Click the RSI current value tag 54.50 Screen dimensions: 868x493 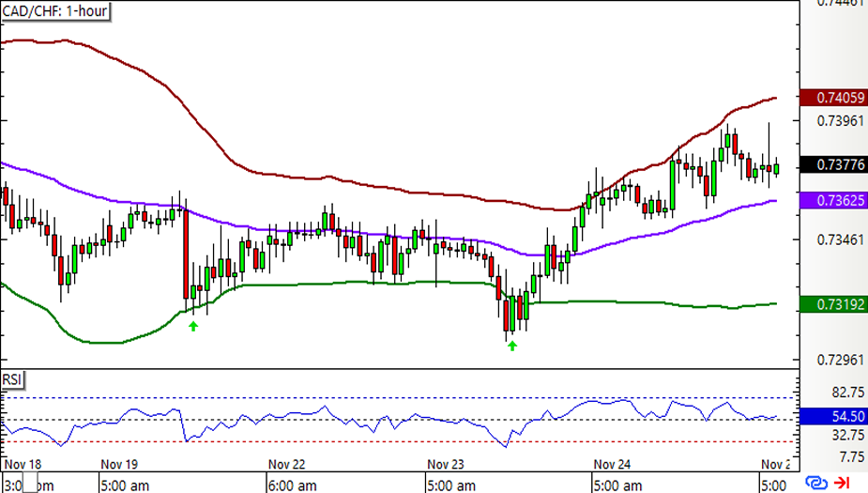pos(833,417)
